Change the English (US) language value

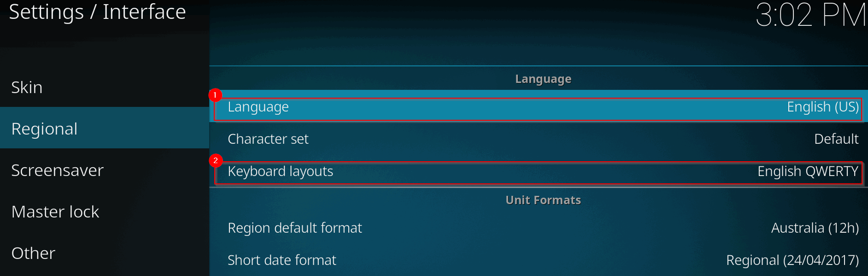pos(822,107)
